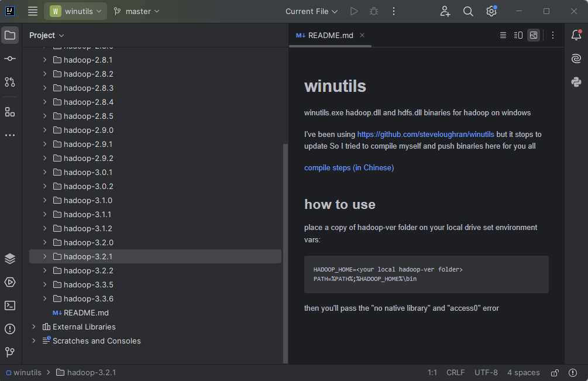
Task: Switch to markdown preview-only view
Action: 533,35
